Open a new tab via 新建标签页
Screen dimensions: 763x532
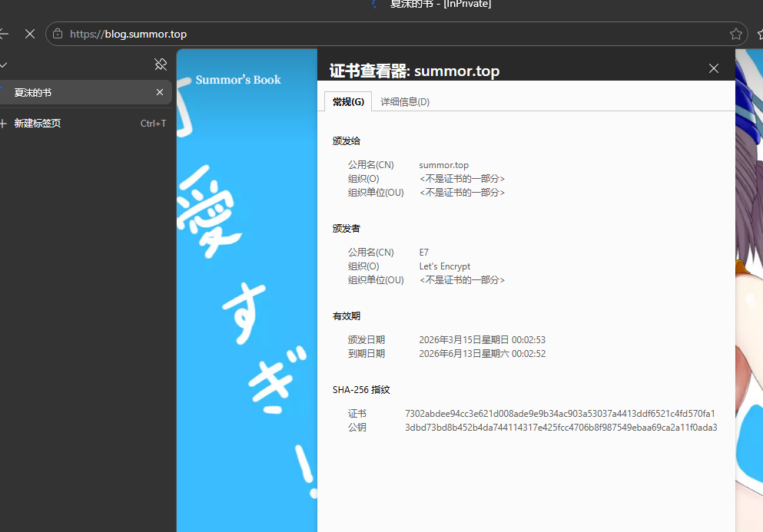tap(37, 123)
